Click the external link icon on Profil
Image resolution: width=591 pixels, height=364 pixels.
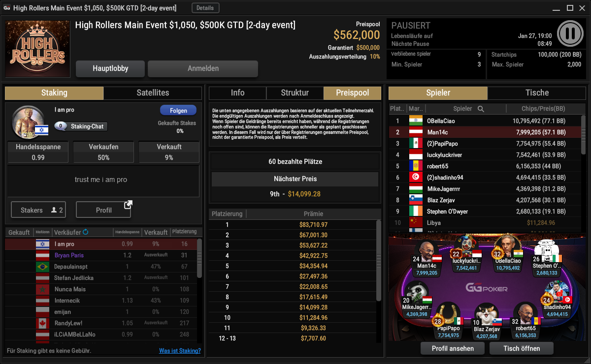[x=128, y=204]
